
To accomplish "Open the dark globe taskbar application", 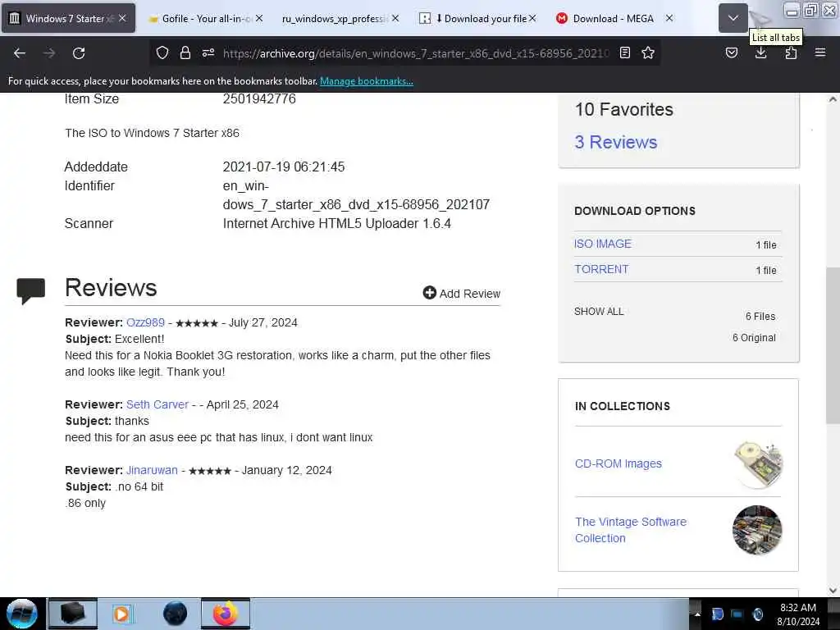I will (x=175, y=614).
